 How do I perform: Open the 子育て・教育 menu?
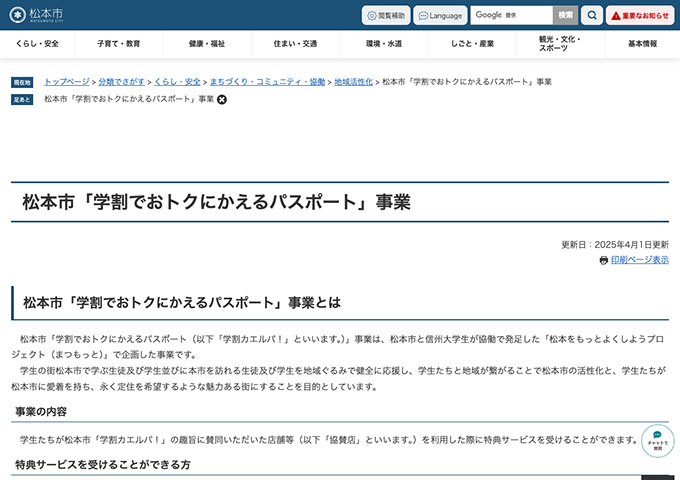tap(118, 44)
